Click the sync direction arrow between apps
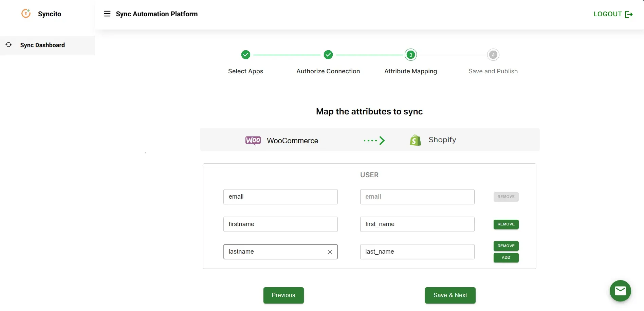644x311 pixels. click(x=374, y=140)
